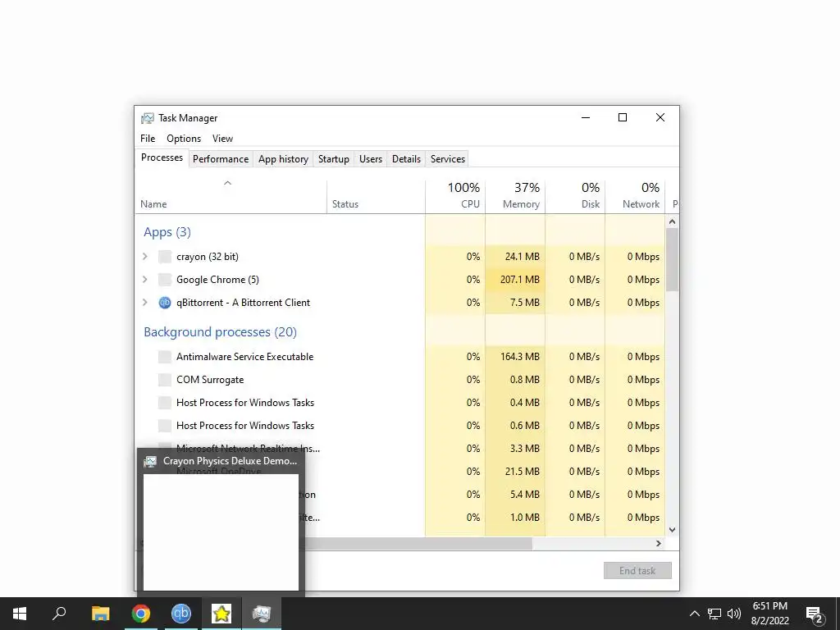
Task: Open the Options menu
Action: (184, 139)
